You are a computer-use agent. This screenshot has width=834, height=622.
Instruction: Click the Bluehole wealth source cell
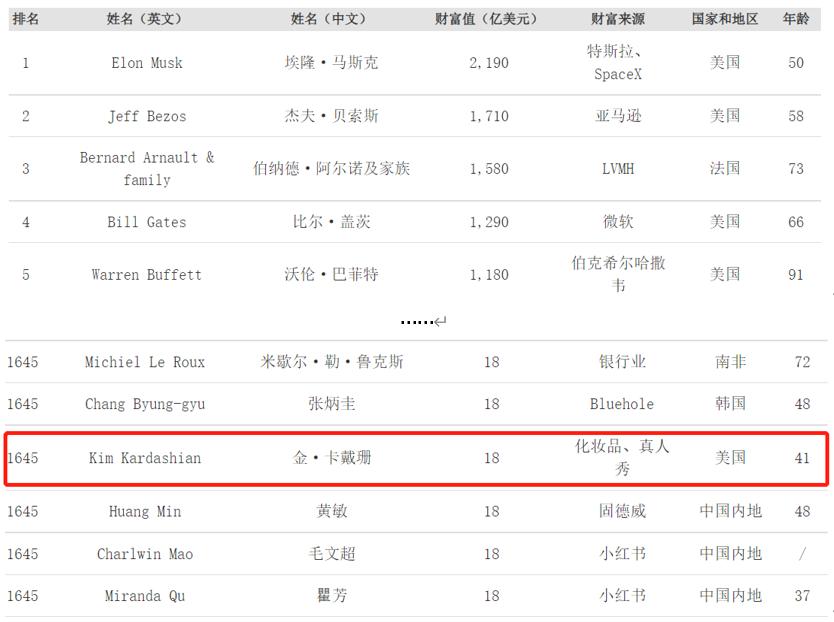coord(622,404)
